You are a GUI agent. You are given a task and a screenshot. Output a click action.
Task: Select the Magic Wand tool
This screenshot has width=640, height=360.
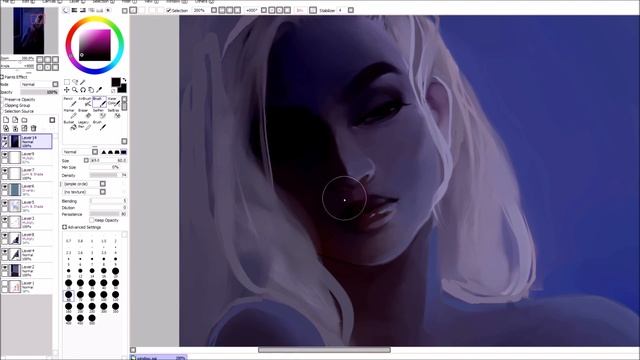pyautogui.click(x=83, y=82)
